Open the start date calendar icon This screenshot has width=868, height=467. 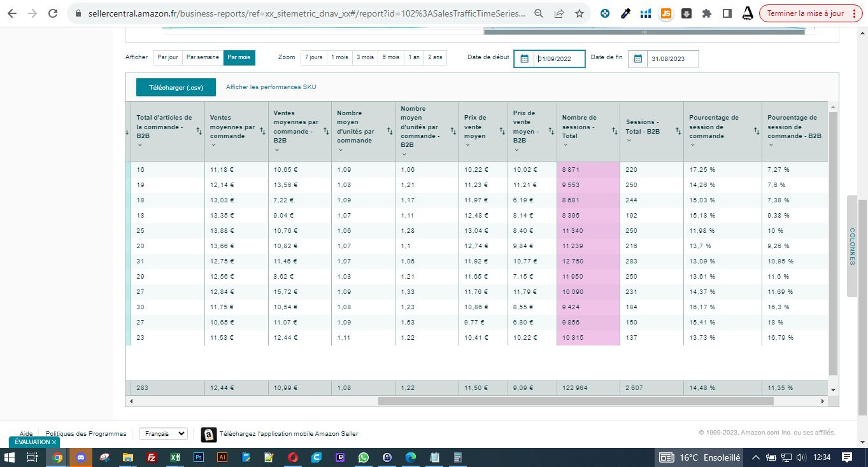(x=524, y=59)
